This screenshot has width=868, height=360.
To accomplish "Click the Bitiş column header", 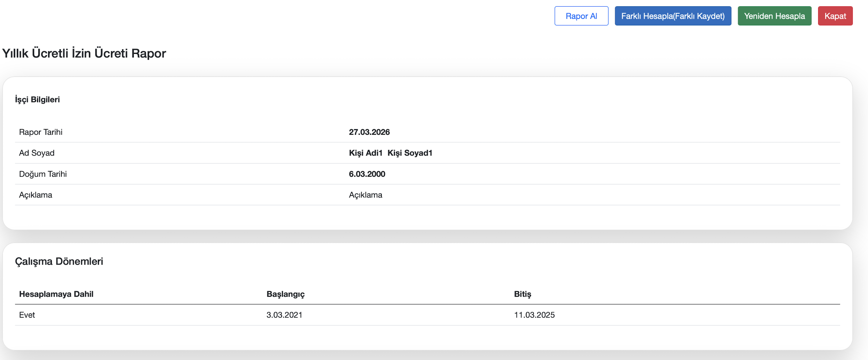I will click(x=522, y=294).
